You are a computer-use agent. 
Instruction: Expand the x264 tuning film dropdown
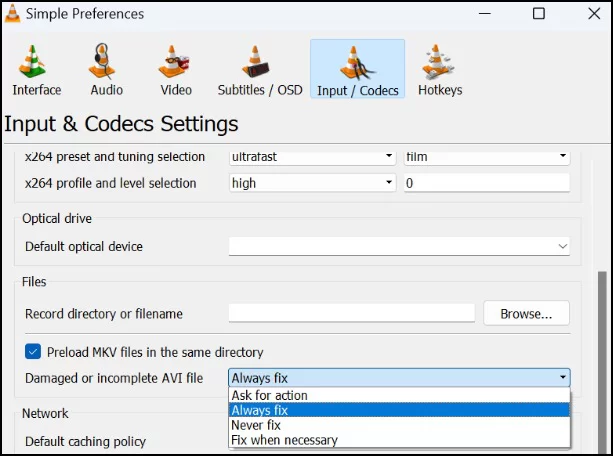[487, 157]
